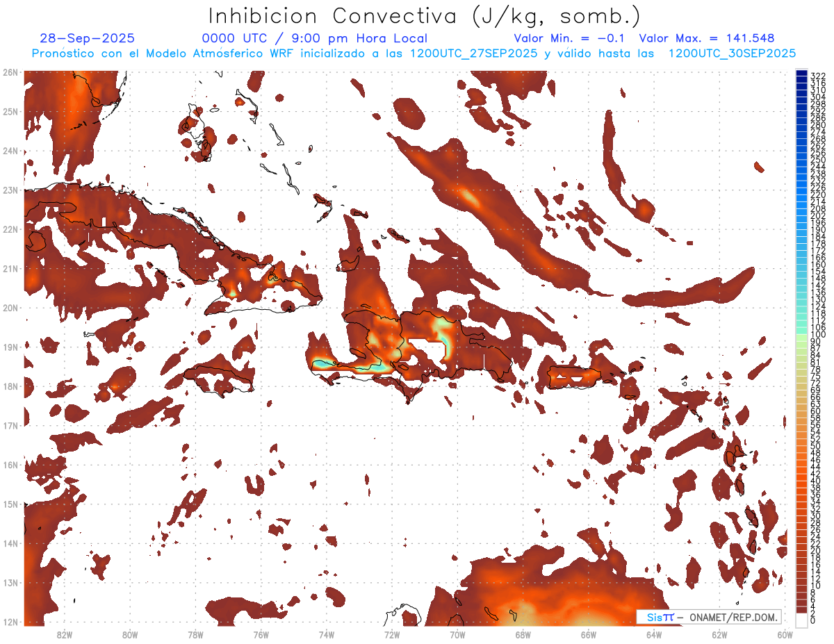Image resolution: width=834 pixels, height=644 pixels.
Task: Click the darkest blue 322 legend swatch
Action: [x=802, y=72]
